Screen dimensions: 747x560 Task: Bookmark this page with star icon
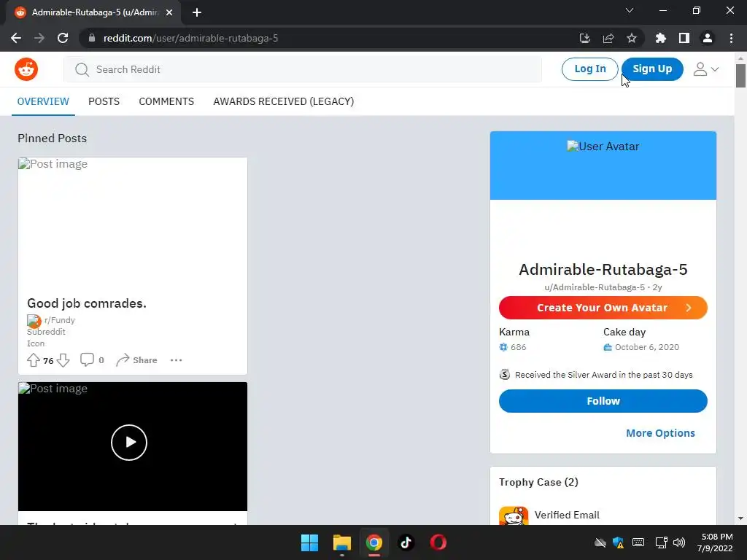pyautogui.click(x=632, y=38)
